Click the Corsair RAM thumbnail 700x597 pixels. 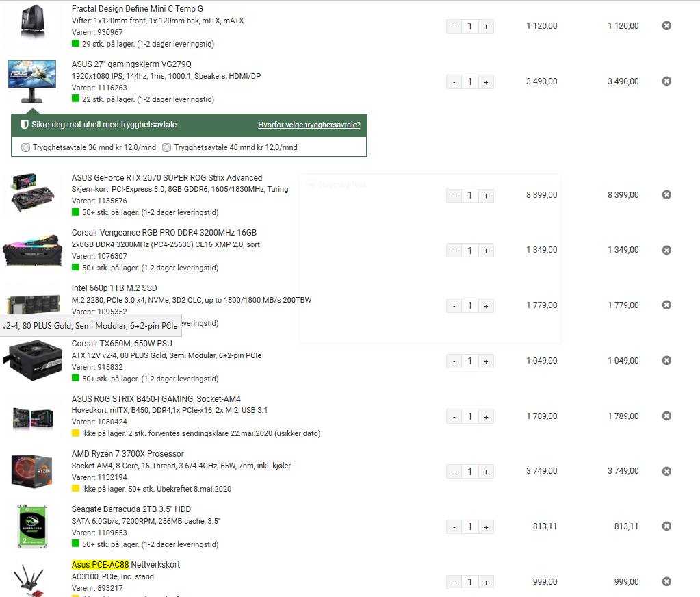32,251
